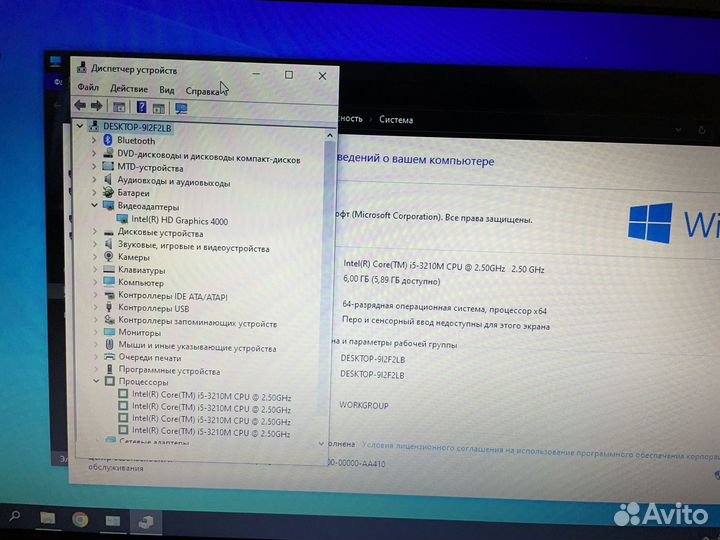720x540 pixels.
Task: Collapse the Процессоры category
Action: pos(96,381)
